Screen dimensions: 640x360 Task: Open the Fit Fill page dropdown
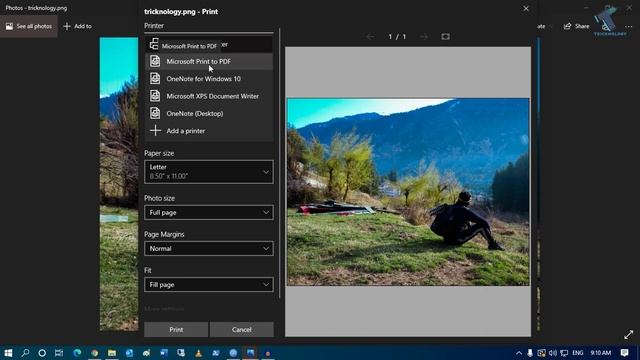coord(209,284)
